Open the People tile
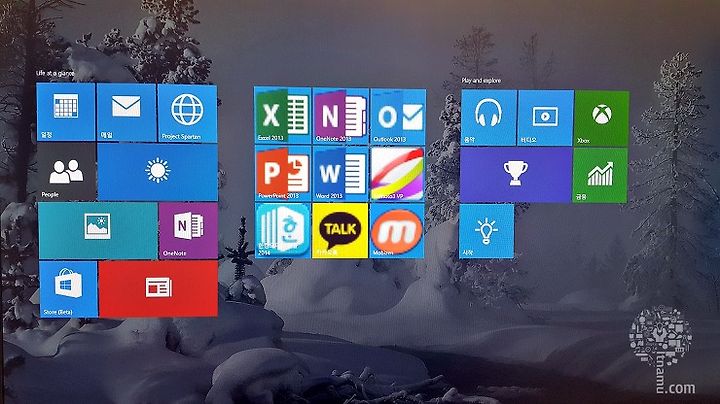720x404 pixels. coord(67,172)
